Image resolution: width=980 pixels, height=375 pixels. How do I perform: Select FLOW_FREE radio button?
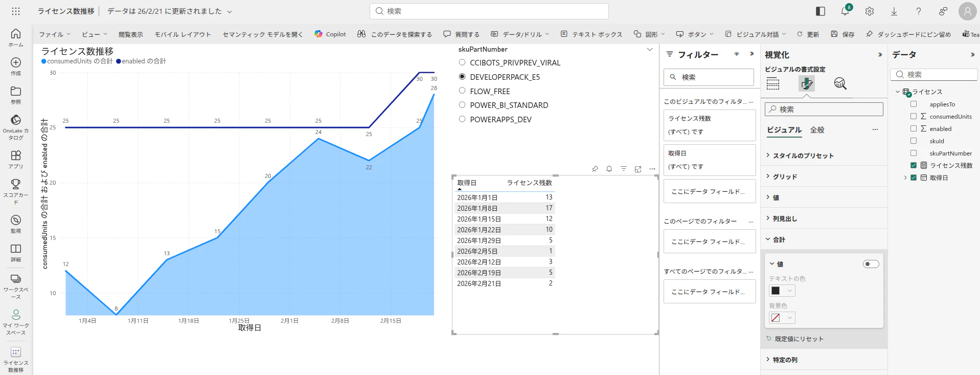point(462,91)
